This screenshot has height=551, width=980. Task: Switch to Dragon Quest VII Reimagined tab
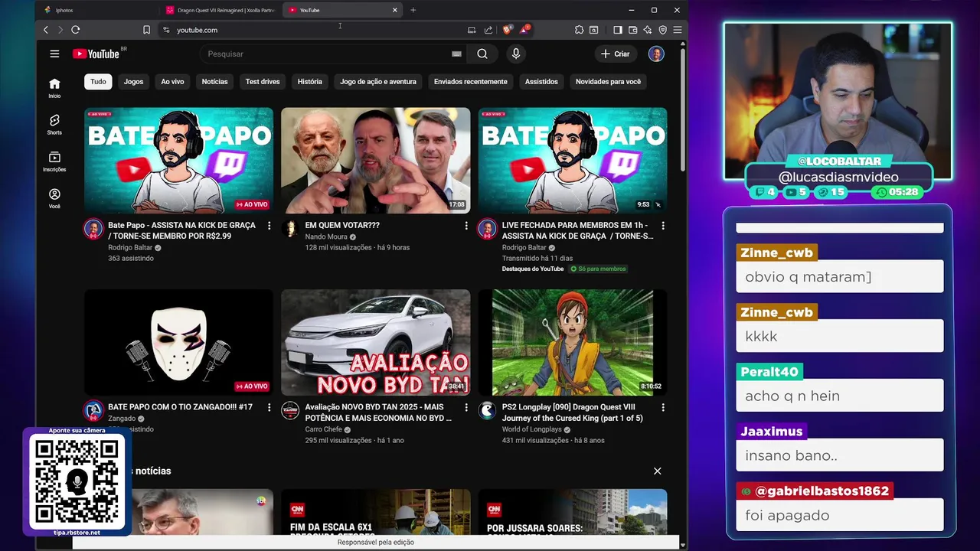(222, 10)
